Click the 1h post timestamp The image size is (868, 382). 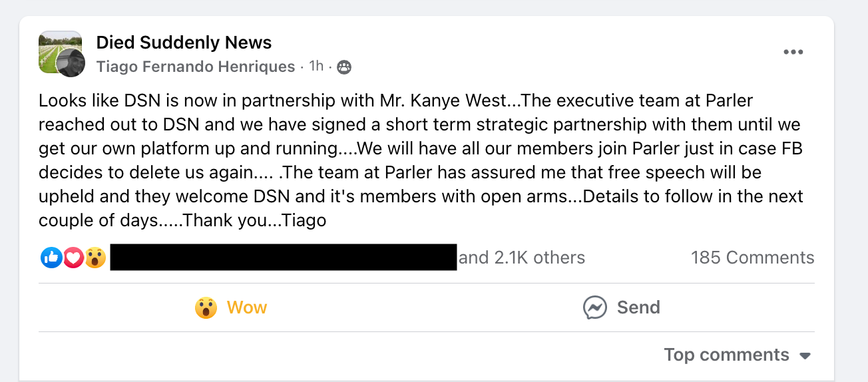[316, 66]
